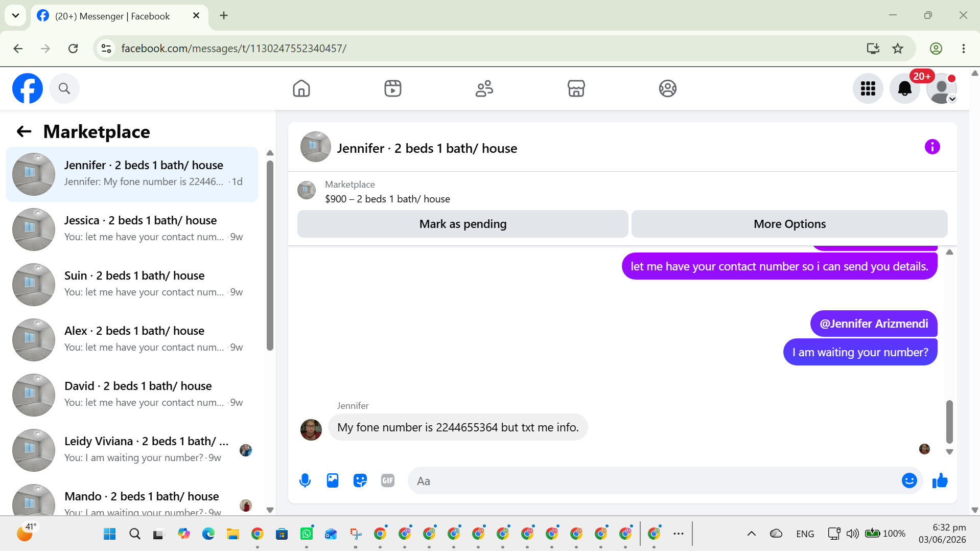Send a thumbs up like
This screenshot has height=551, width=980.
pos(940,480)
